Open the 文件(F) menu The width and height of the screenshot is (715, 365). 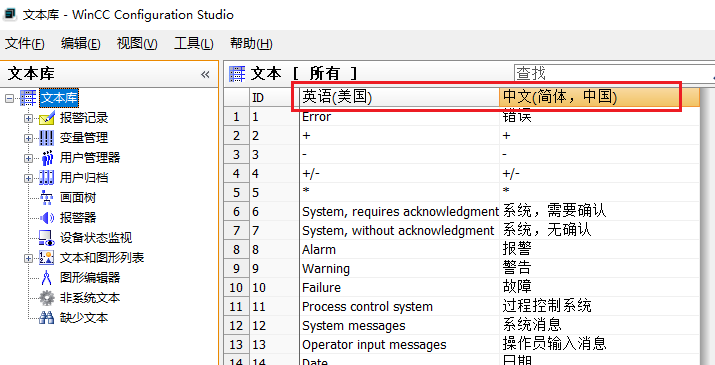tap(25, 44)
